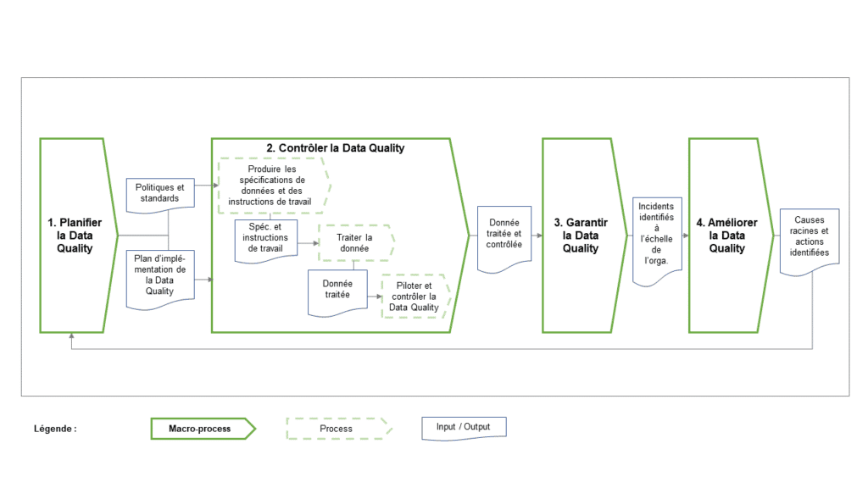Click the "Macro-process" legend shape
868x488 pixels.
tap(202, 429)
